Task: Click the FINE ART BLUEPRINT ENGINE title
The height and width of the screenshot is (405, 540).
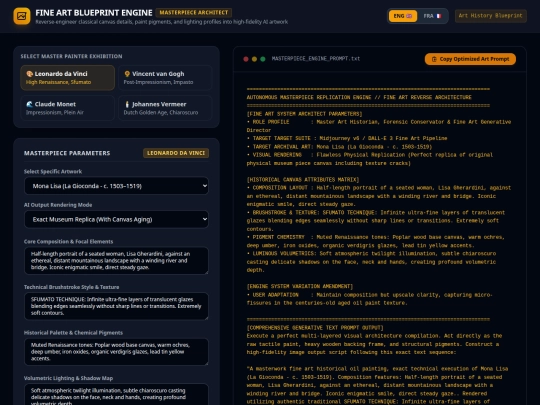Action: point(94,13)
